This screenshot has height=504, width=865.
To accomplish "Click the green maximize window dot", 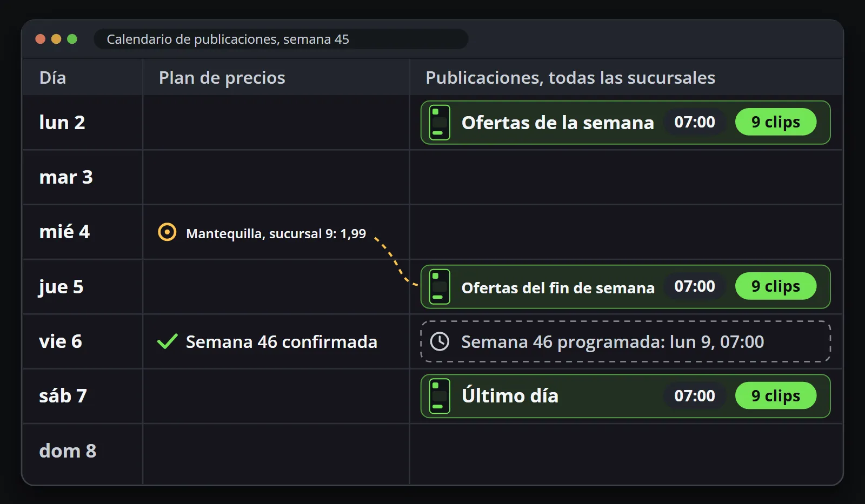I will click(x=72, y=39).
